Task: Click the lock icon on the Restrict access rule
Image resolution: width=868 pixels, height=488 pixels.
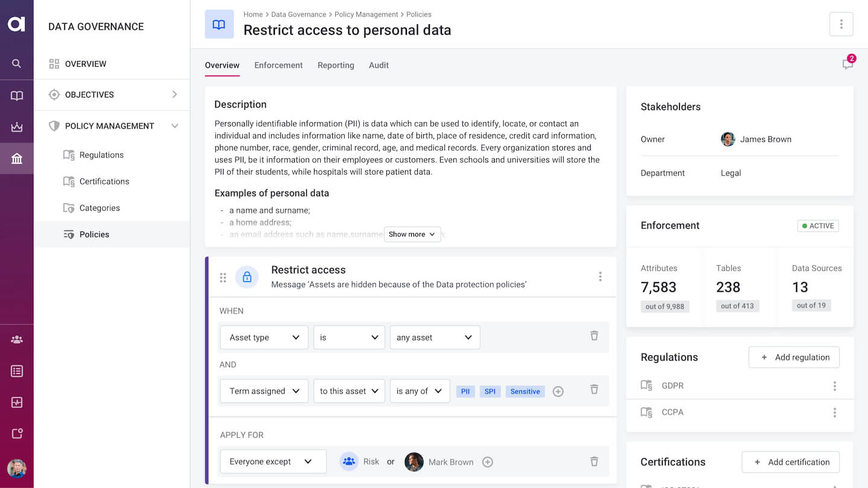Action: tap(247, 277)
